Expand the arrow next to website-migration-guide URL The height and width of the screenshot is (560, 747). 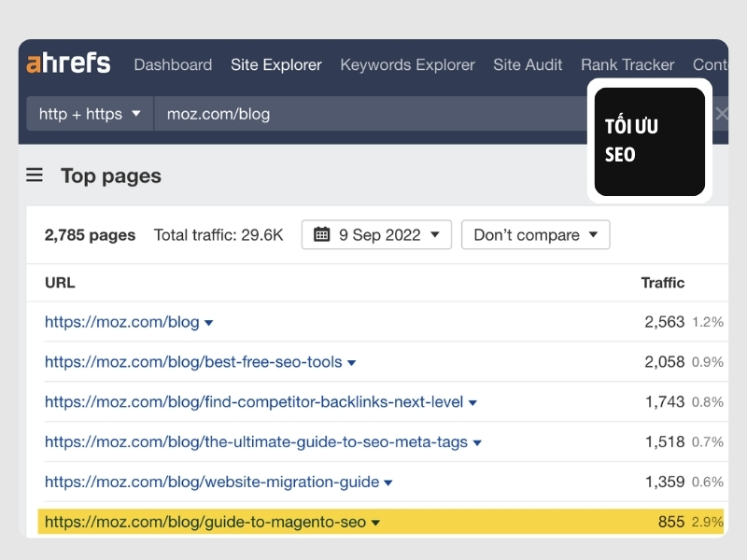388,483
